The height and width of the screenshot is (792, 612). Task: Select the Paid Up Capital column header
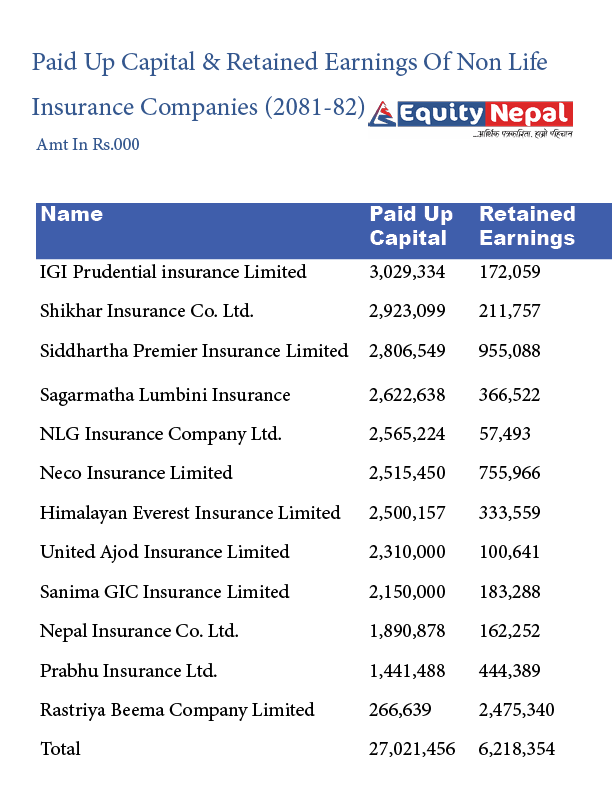coord(411,226)
